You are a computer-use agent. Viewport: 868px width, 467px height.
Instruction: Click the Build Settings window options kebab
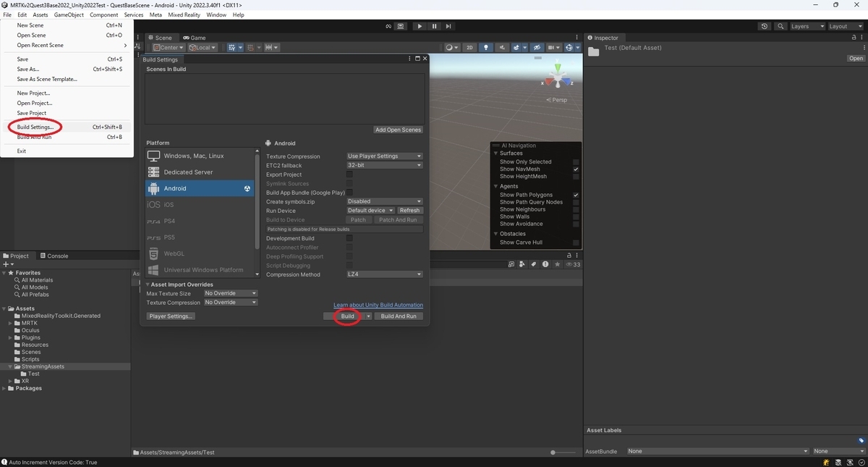point(409,59)
